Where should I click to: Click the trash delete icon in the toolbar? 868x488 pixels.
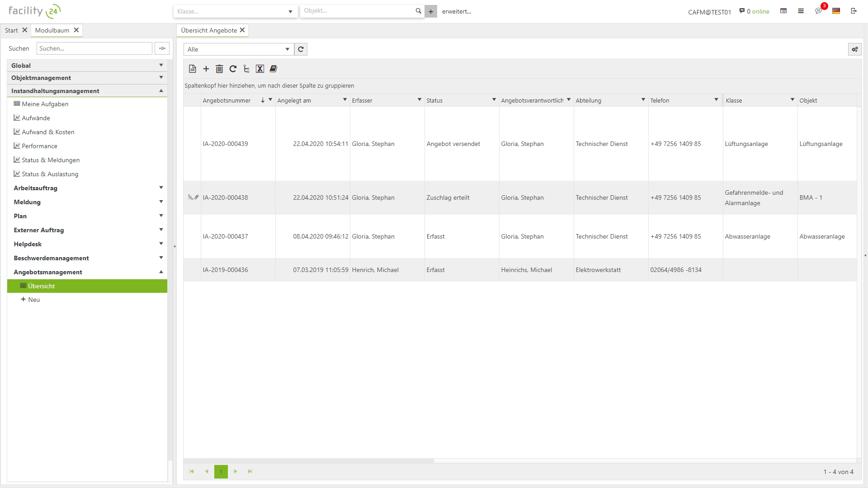pos(219,69)
